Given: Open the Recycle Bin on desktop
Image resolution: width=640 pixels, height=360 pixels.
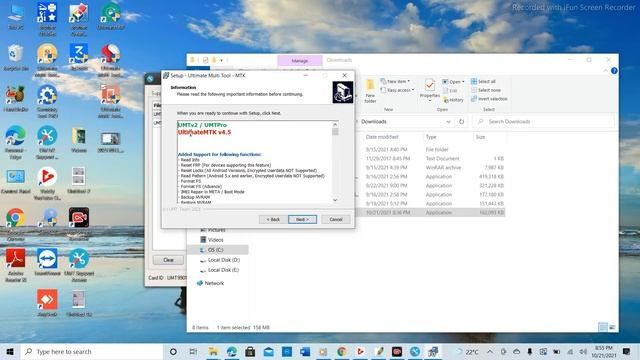Looking at the screenshot, I should [x=16, y=58].
